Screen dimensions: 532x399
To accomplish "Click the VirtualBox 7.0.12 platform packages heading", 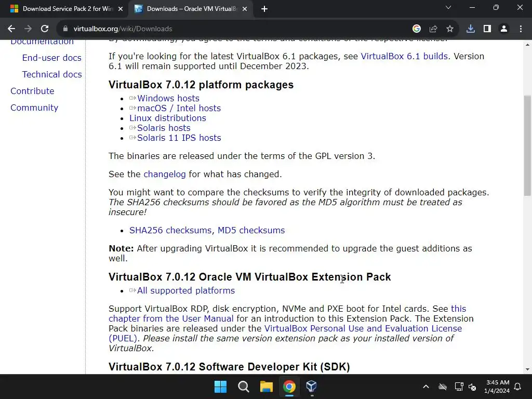I will tap(201, 85).
